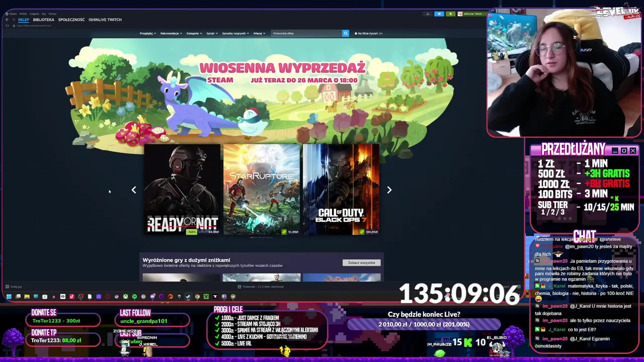Open the Call of Duty Black Ops 7 capsule

tap(341, 190)
